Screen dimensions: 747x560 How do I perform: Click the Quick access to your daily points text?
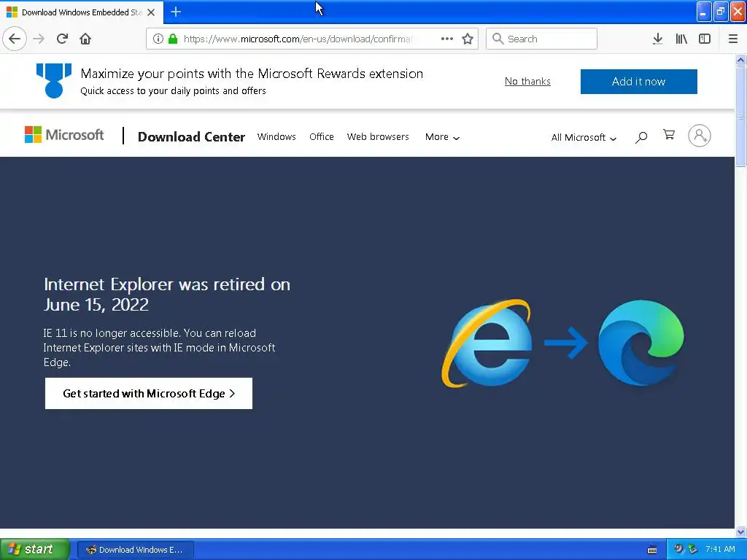pos(173,90)
